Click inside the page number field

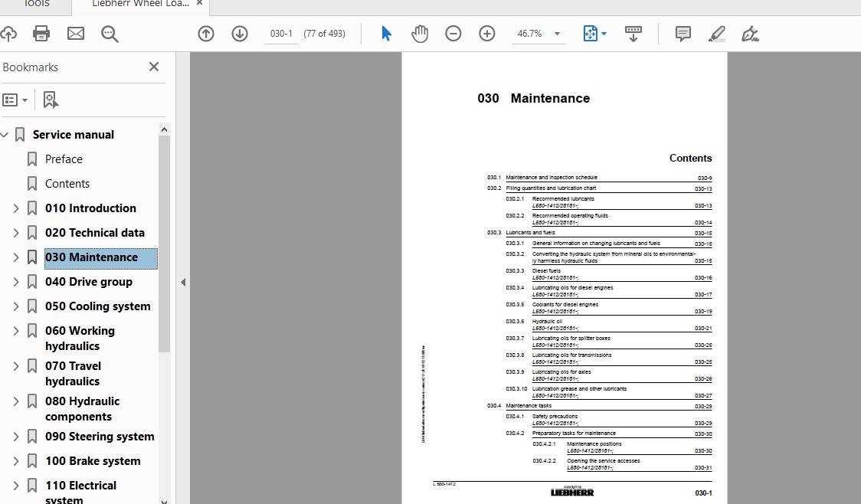(x=280, y=33)
